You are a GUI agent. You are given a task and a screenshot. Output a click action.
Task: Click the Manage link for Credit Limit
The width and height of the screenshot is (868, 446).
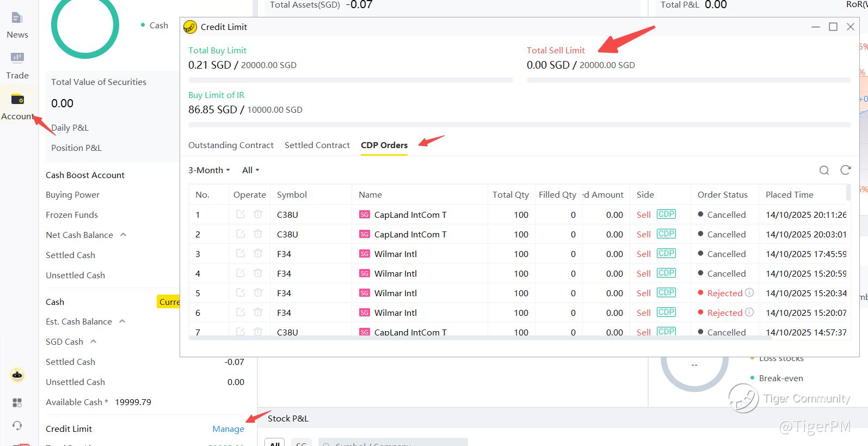click(228, 429)
